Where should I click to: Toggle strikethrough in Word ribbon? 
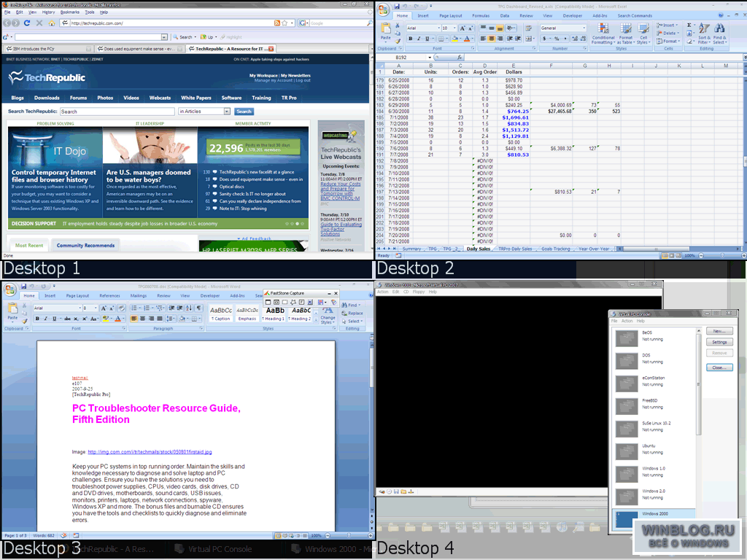click(x=67, y=319)
